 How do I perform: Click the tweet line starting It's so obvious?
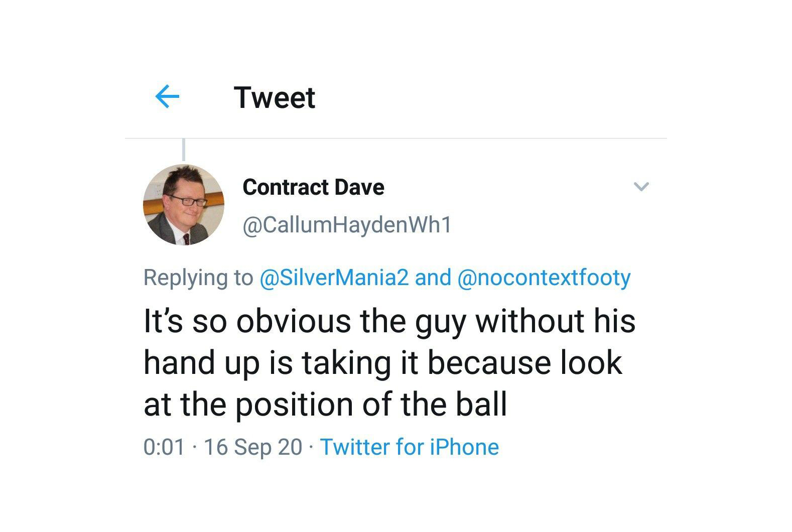(389, 322)
